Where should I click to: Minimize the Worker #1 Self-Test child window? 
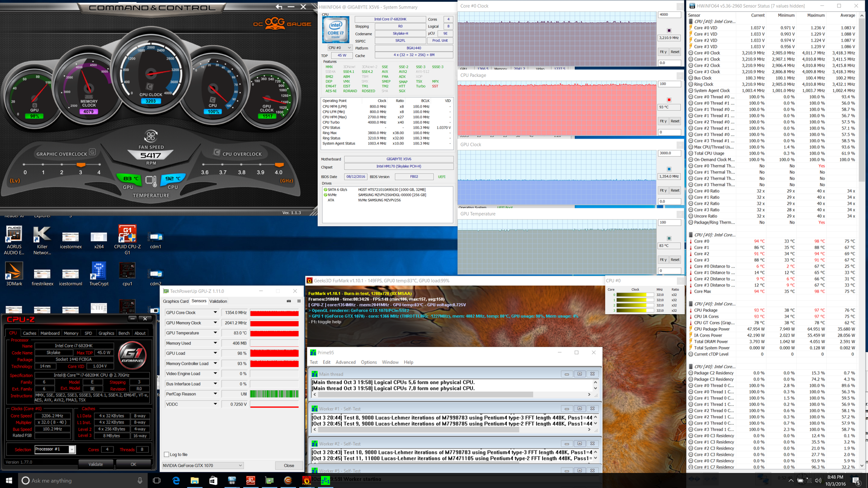[x=566, y=408]
